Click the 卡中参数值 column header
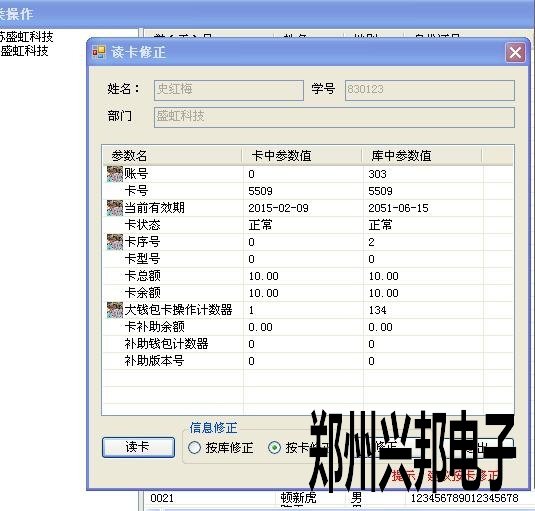The image size is (535, 511). pyautogui.click(x=302, y=156)
